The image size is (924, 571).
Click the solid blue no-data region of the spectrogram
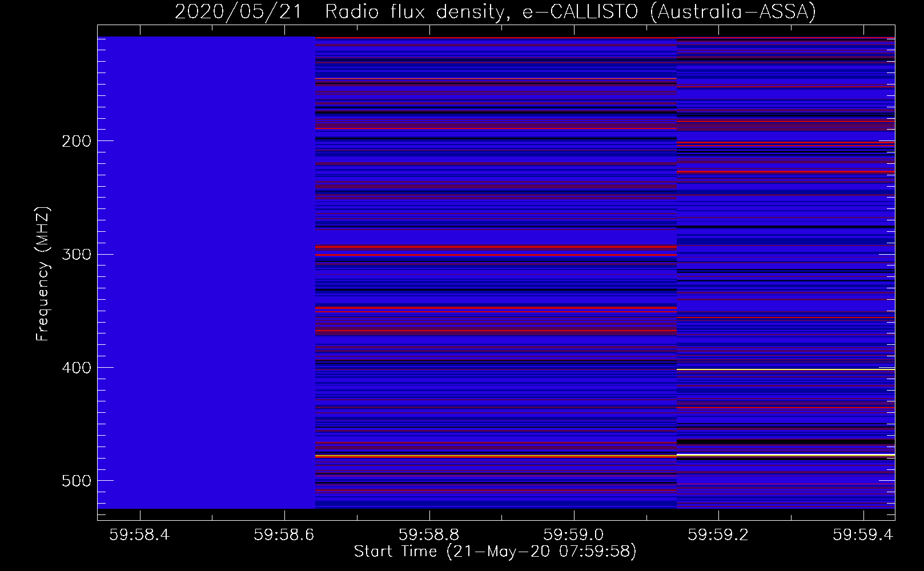(206, 272)
